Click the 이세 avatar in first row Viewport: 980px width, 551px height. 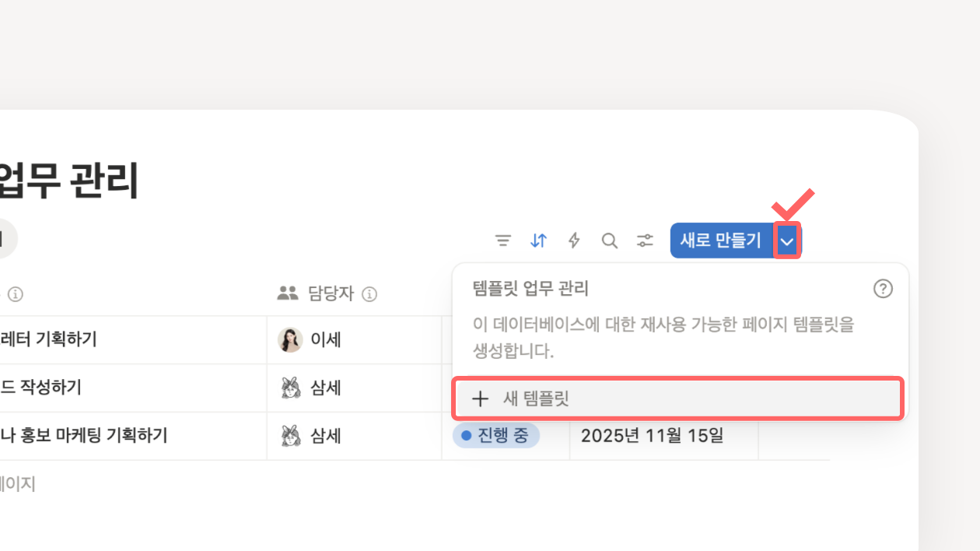coord(290,340)
